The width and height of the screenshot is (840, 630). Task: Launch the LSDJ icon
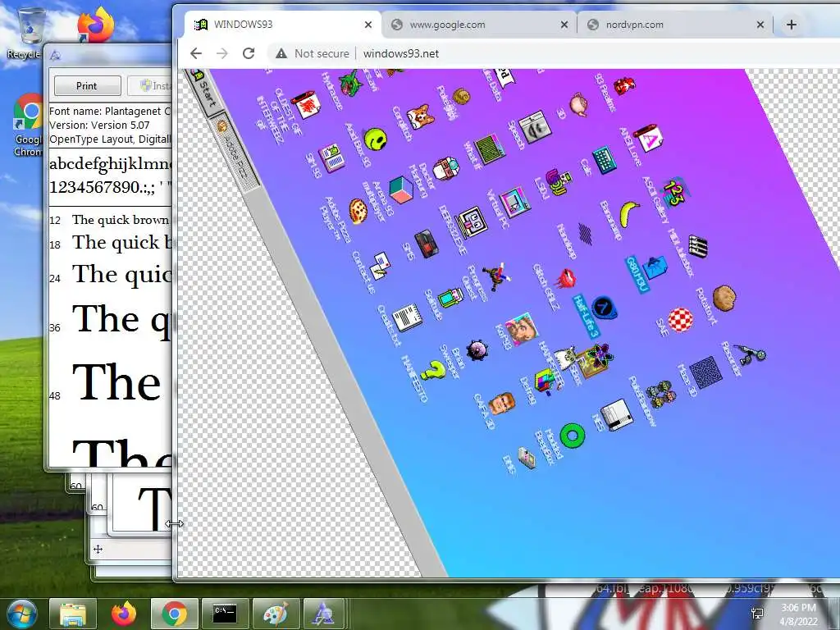559,182
